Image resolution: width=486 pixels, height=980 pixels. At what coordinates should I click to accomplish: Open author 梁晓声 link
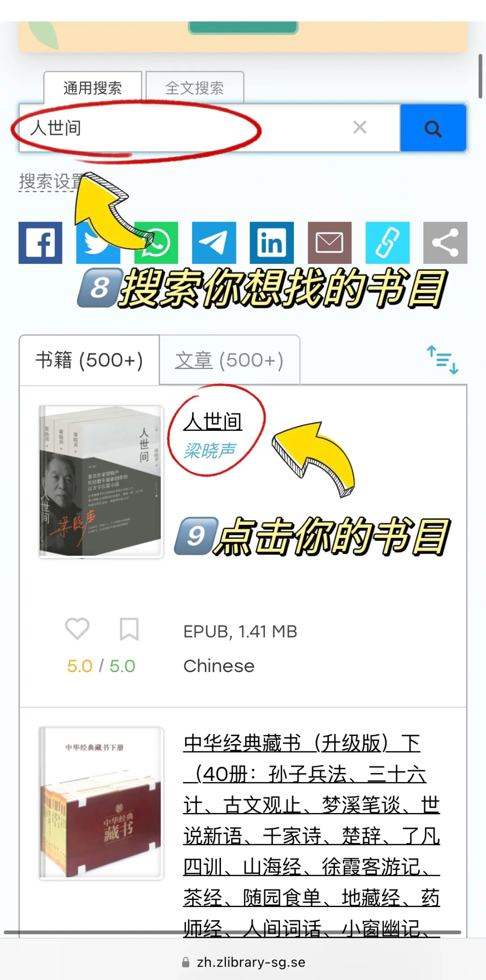(x=210, y=450)
